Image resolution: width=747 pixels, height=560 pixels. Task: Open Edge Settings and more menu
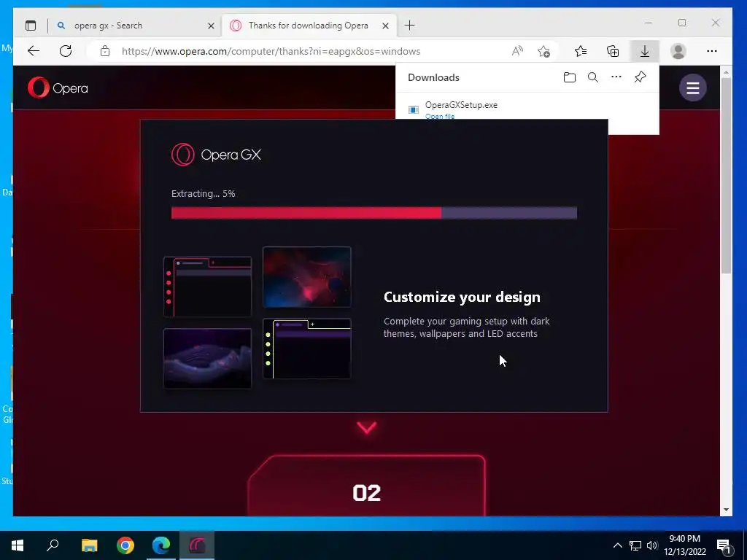click(712, 51)
